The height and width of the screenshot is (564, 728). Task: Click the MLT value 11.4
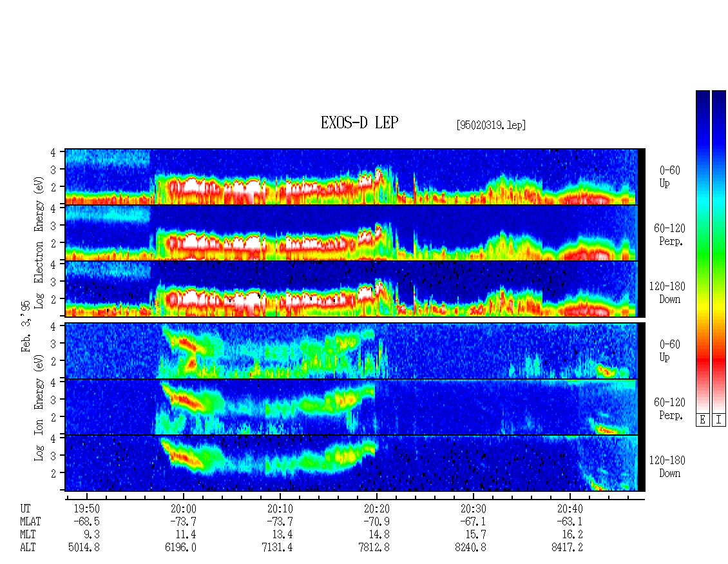186,535
